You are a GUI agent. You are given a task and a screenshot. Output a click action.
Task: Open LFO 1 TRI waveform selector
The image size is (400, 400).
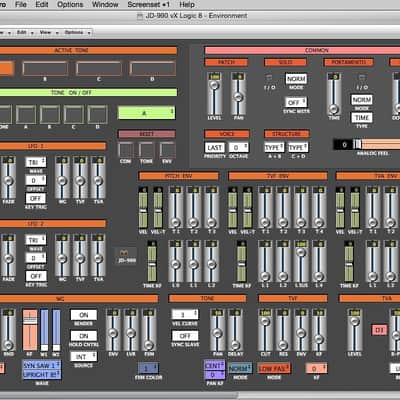click(x=36, y=162)
